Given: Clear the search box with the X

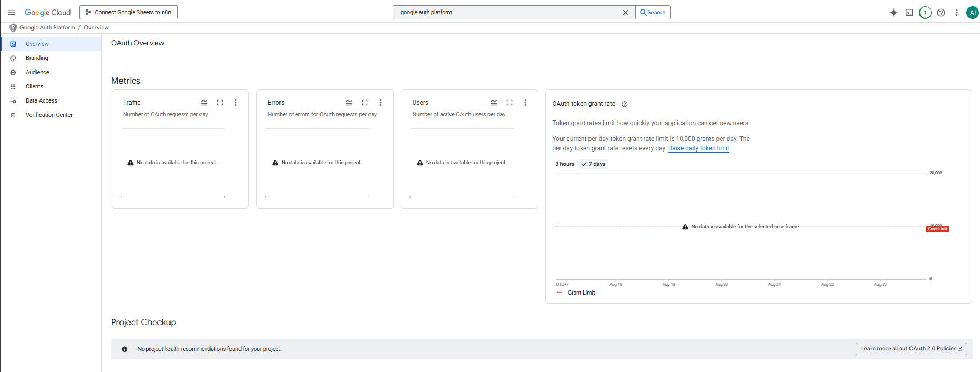Looking at the screenshot, I should [x=626, y=13].
